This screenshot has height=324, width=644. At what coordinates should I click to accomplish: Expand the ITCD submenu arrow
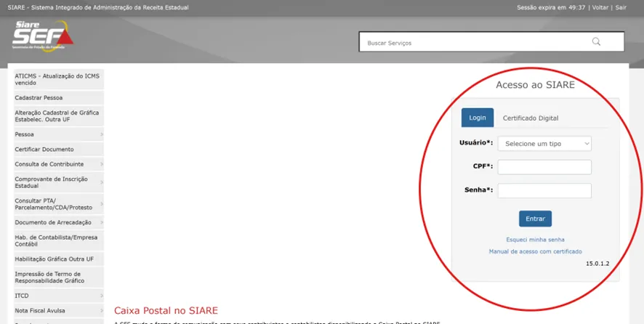[x=102, y=296]
